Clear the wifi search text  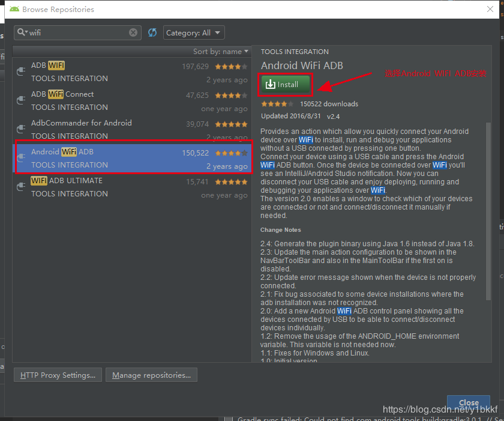(133, 32)
